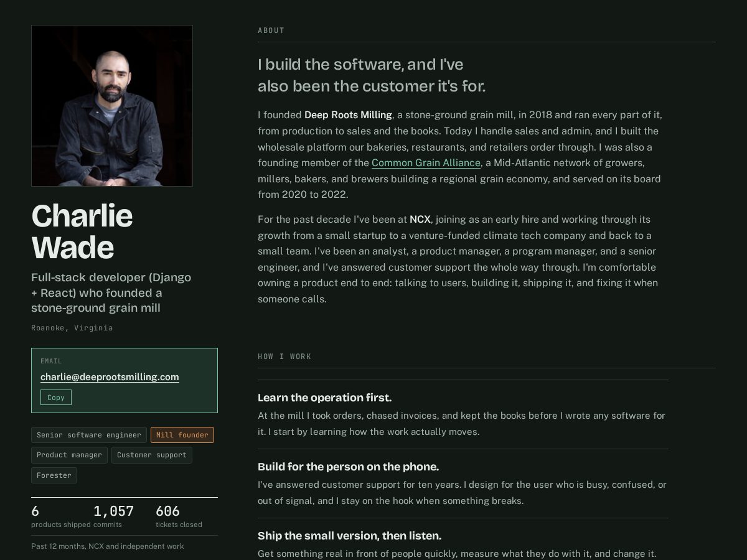The height and width of the screenshot is (560, 747).
Task: Click the bold Deep Roots Milling text
Action: tap(348, 114)
